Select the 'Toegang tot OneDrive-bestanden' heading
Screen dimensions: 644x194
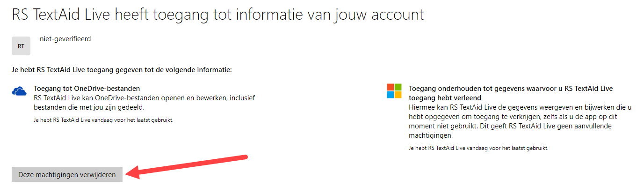pyautogui.click(x=87, y=88)
